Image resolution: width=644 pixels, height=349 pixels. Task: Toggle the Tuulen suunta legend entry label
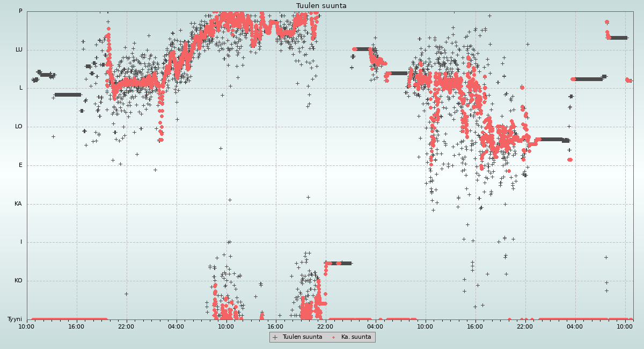click(x=302, y=337)
